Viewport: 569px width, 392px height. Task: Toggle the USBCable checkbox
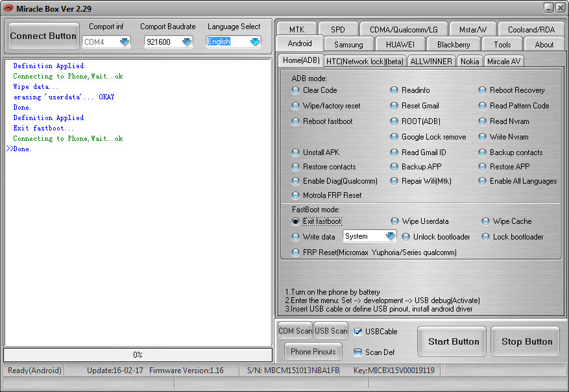pos(357,332)
